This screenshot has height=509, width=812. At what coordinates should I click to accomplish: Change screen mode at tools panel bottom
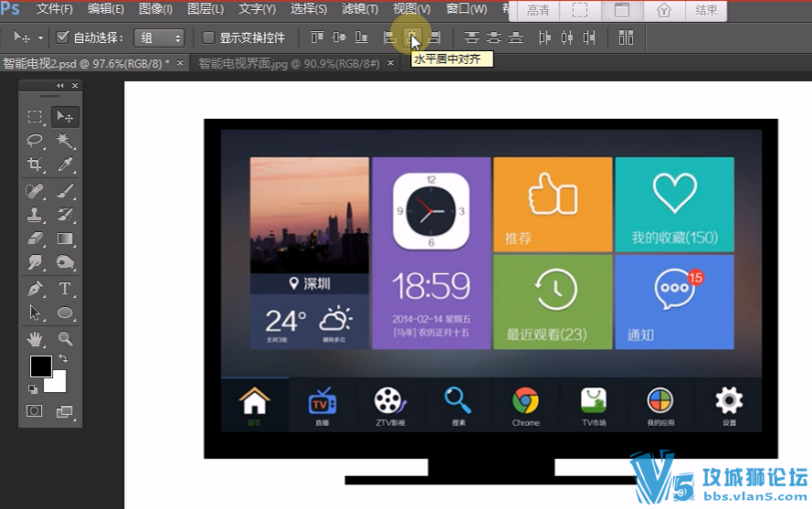[65, 411]
